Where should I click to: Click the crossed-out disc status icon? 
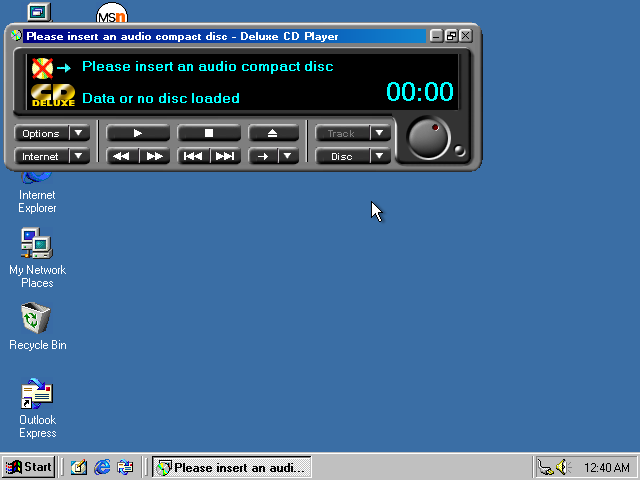[x=42, y=68]
